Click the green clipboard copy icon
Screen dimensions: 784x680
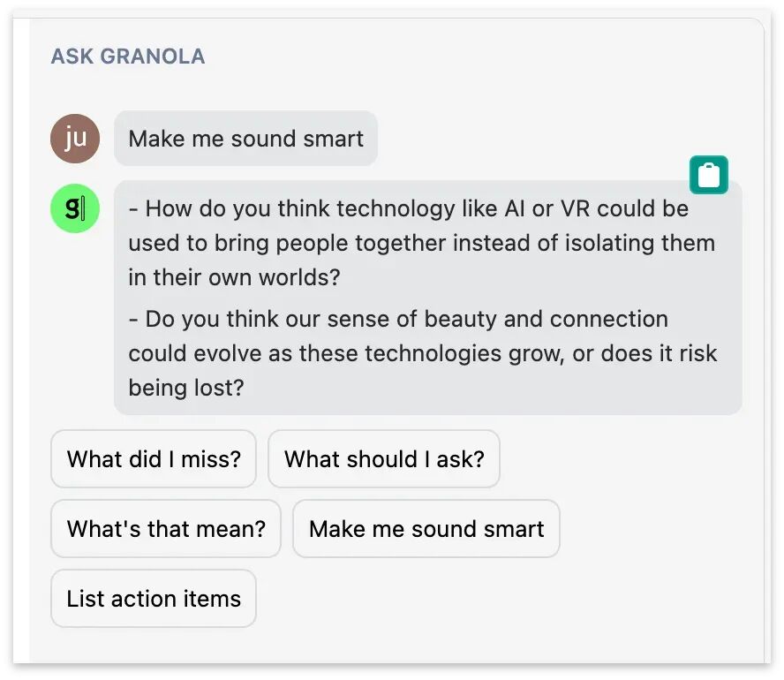click(x=708, y=175)
